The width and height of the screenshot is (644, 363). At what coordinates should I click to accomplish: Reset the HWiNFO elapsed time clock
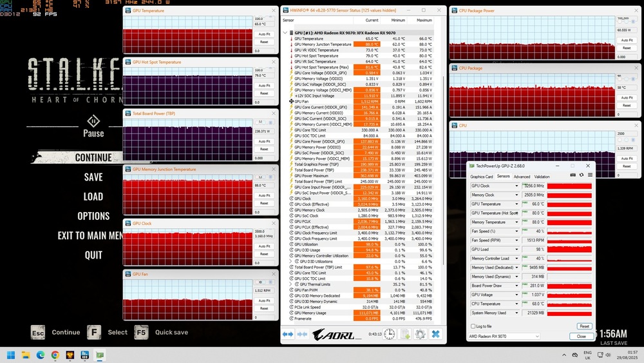click(x=390, y=334)
